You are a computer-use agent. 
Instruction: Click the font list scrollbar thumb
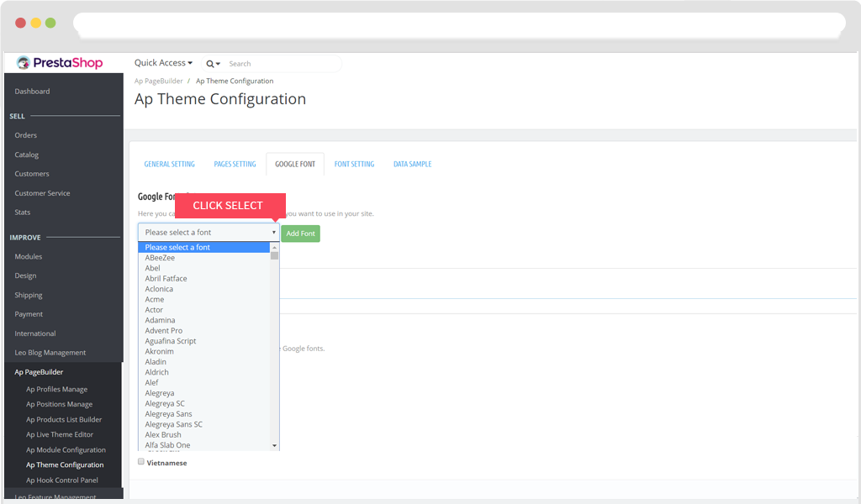point(275,255)
